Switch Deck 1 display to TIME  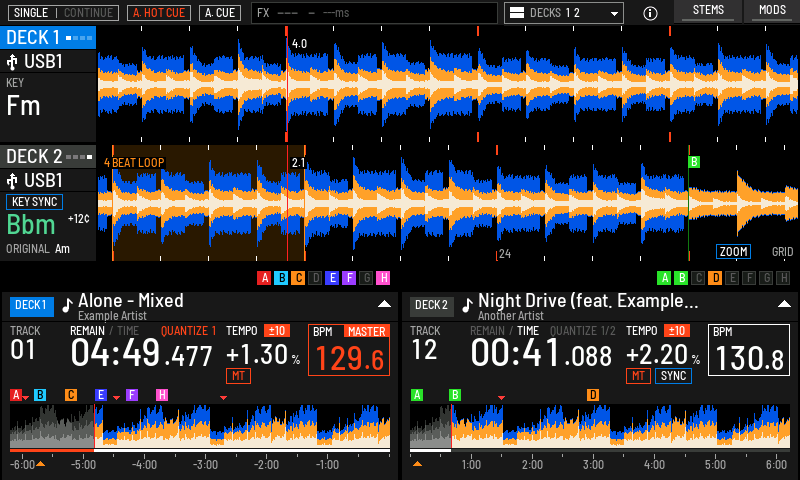pyautogui.click(x=128, y=331)
